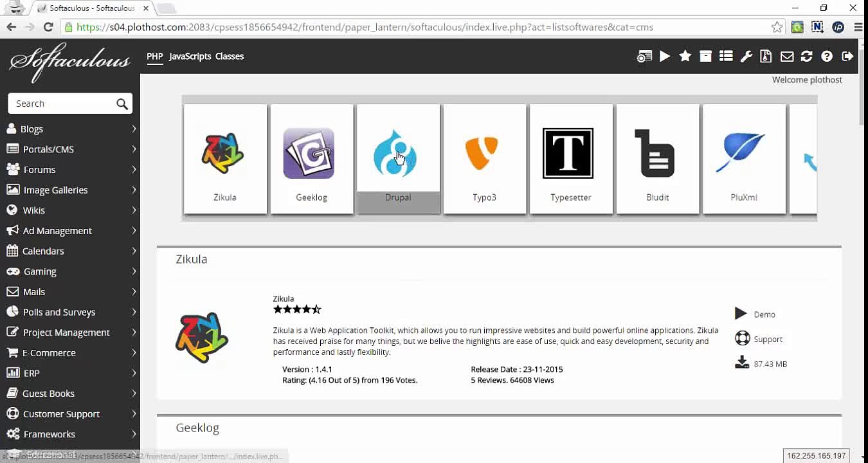Open all installations box icon
This screenshot has height=463, width=868.
click(705, 57)
